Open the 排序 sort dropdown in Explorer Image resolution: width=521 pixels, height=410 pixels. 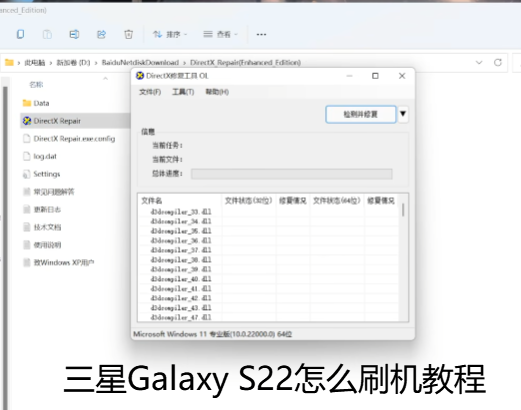[x=170, y=34]
